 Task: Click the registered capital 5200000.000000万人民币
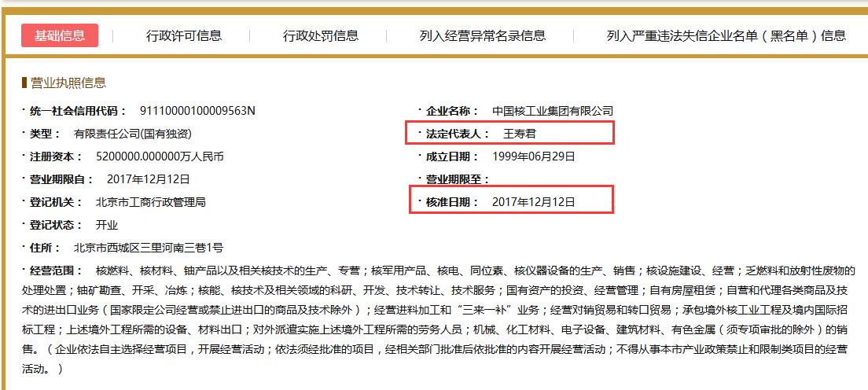(160, 156)
